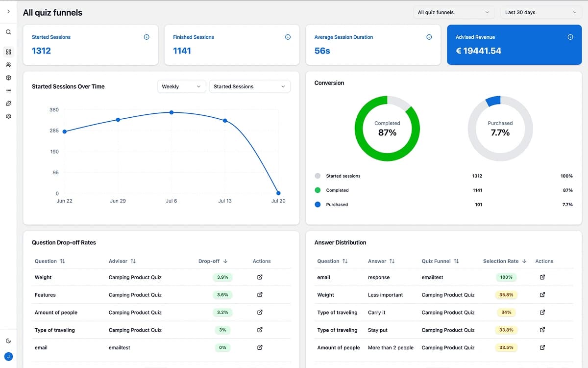This screenshot has width=588, height=368.
Task: Open the Started Sessions metric dropdown
Action: [x=249, y=86]
